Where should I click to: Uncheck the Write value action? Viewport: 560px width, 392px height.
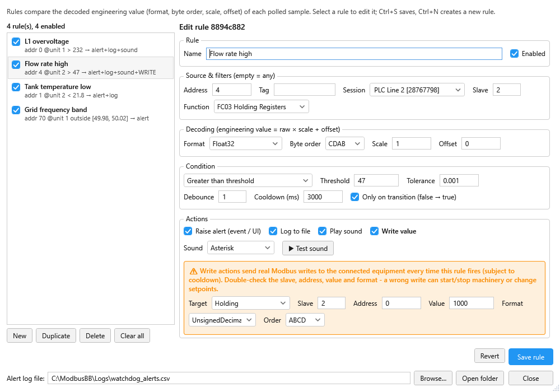[x=374, y=231]
